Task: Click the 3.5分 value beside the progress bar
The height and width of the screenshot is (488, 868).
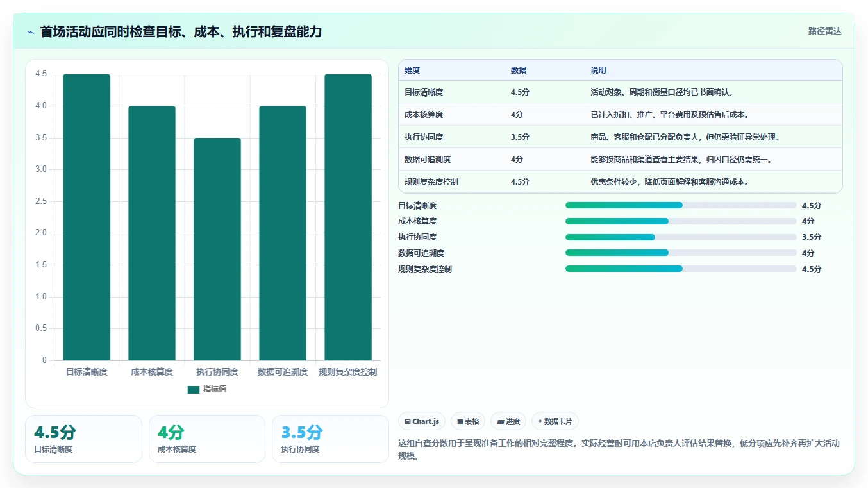Action: 812,237
